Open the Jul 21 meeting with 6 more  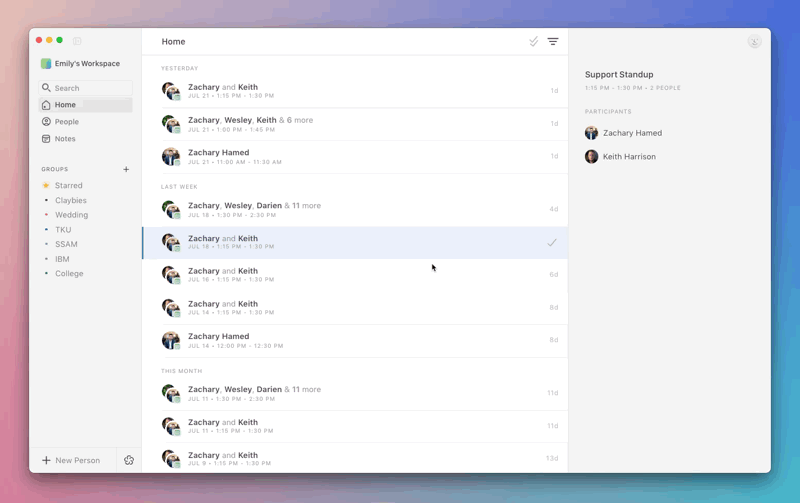point(355,124)
